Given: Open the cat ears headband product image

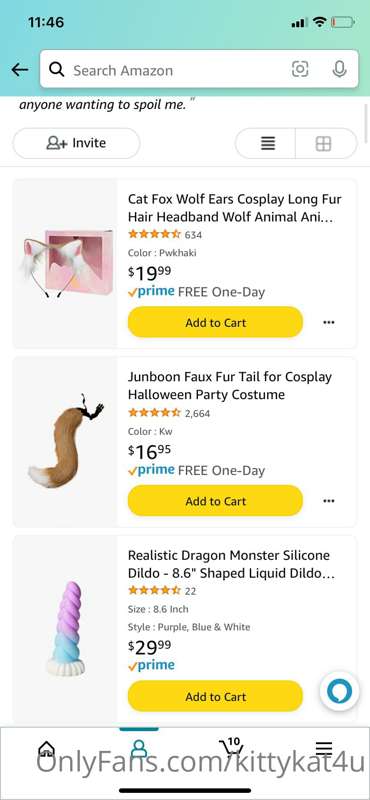Looking at the screenshot, I should pyautogui.click(x=65, y=263).
